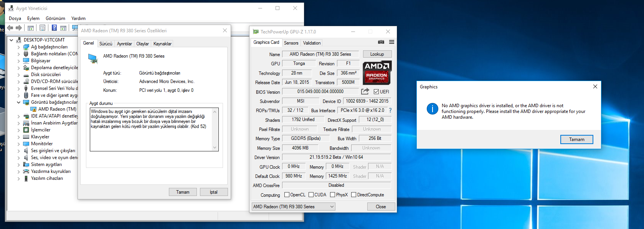The image size is (644, 229).
Task: Click the Ses girişleri ve çıkışları tree item
Action: point(53,151)
